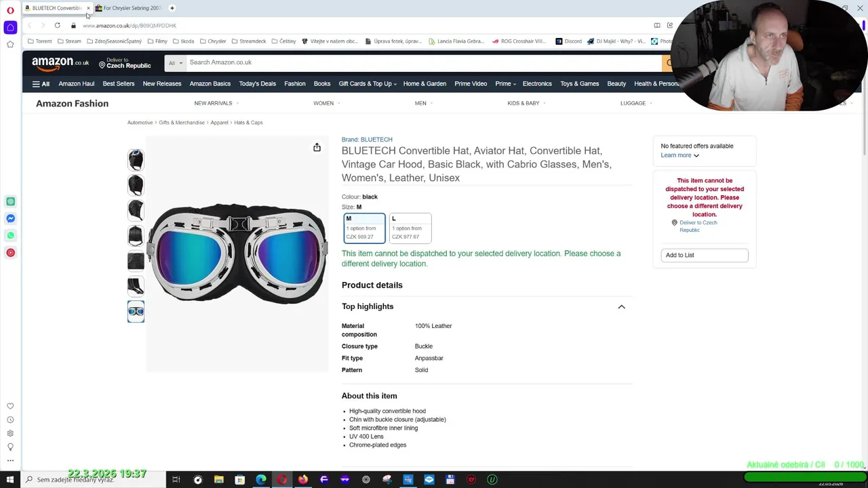The height and width of the screenshot is (488, 868).
Task: Open Best Sellers page
Action: point(119,83)
